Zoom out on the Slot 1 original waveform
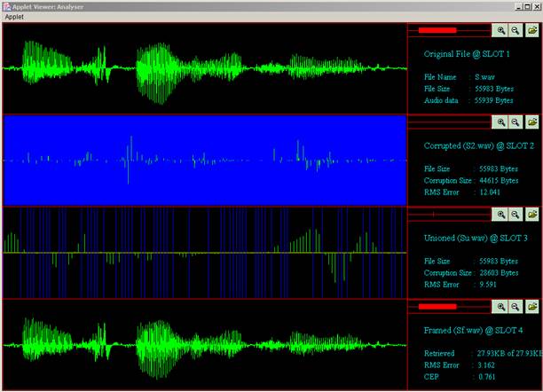 [x=515, y=30]
